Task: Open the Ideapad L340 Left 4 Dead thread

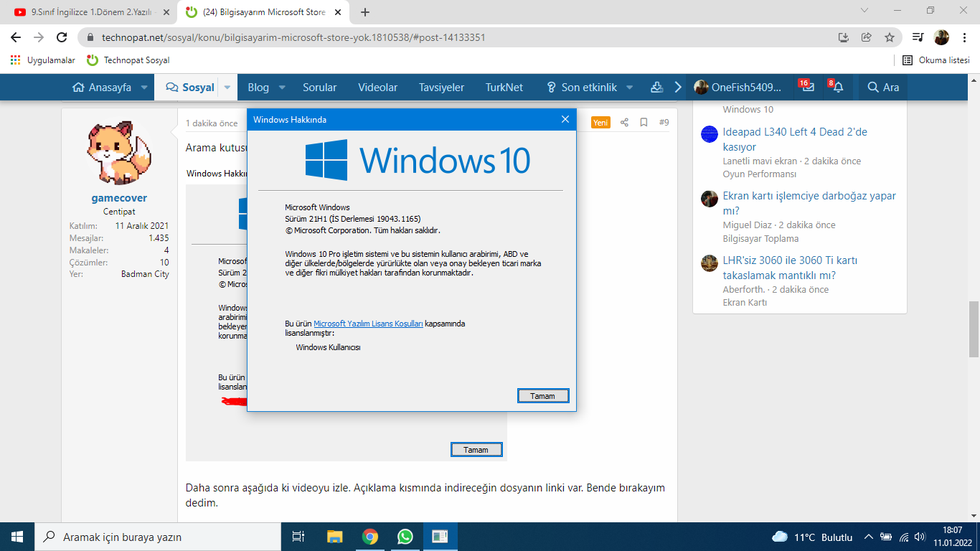Action: click(x=795, y=139)
